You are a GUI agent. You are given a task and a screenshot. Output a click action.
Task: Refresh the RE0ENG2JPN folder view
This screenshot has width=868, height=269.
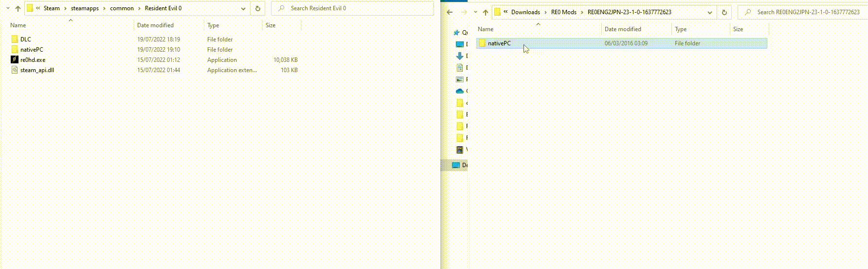(724, 12)
